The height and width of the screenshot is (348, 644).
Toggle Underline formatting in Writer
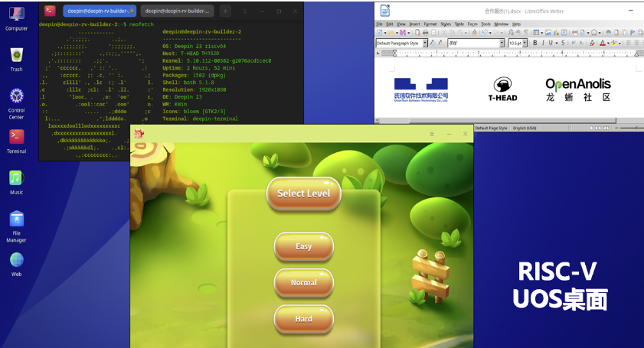[x=551, y=43]
